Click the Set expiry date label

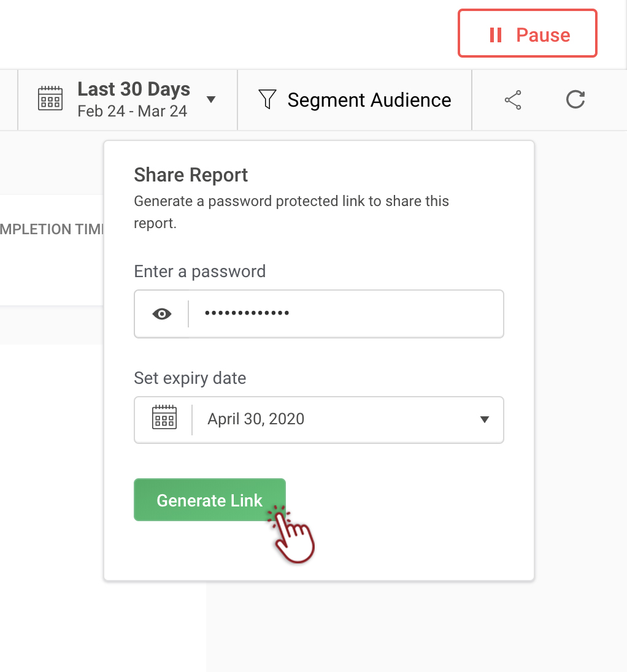point(190,378)
